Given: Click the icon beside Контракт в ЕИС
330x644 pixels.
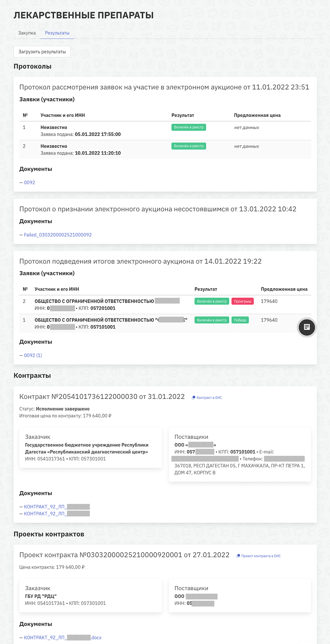Looking at the screenshot, I should click(x=194, y=398).
